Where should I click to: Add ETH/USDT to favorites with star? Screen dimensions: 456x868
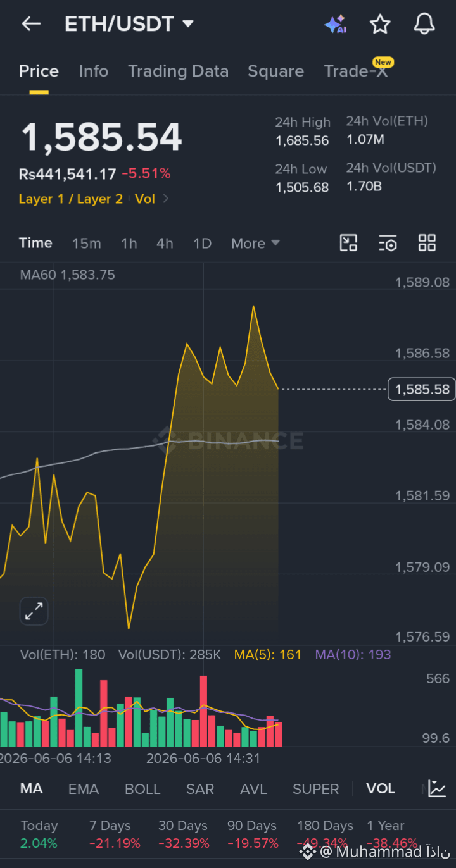pyautogui.click(x=380, y=24)
